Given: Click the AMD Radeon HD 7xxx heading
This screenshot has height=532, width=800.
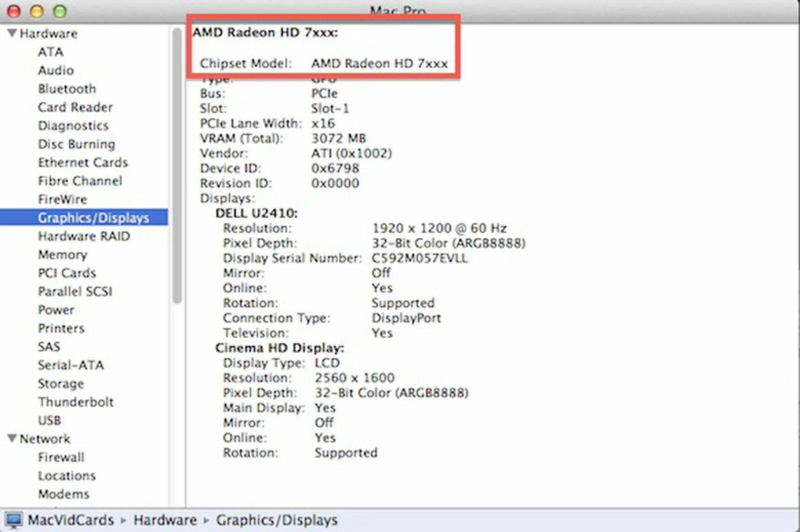Looking at the screenshot, I should click(x=265, y=32).
